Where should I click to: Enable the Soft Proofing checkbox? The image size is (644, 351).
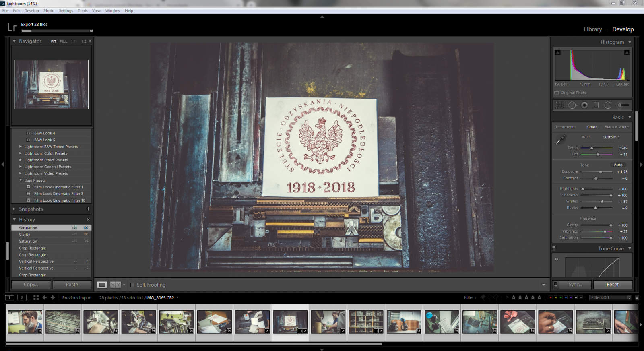pyautogui.click(x=132, y=285)
